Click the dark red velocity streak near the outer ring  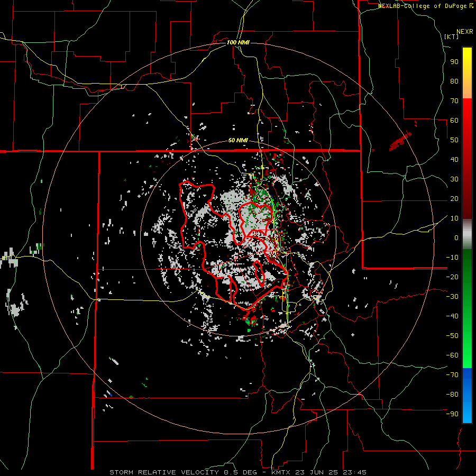pos(400,141)
